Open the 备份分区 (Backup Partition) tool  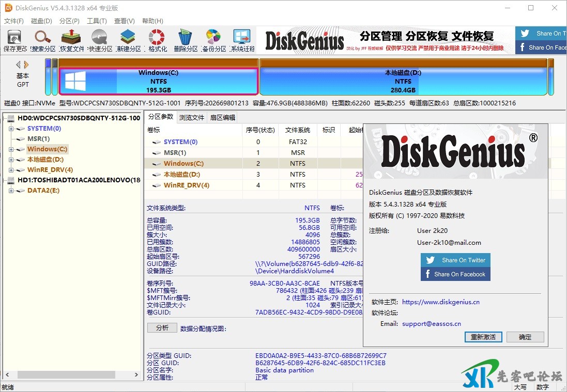pyautogui.click(x=214, y=40)
